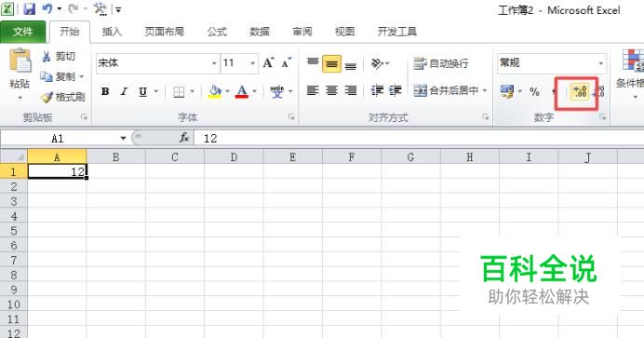Click the increase decimal places icon
644x338 pixels.
pos(580,91)
